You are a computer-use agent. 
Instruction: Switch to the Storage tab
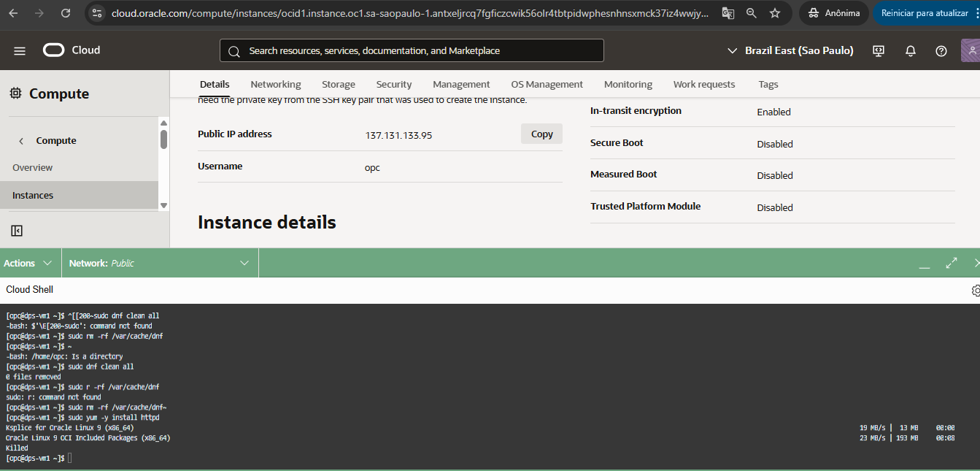pos(339,84)
